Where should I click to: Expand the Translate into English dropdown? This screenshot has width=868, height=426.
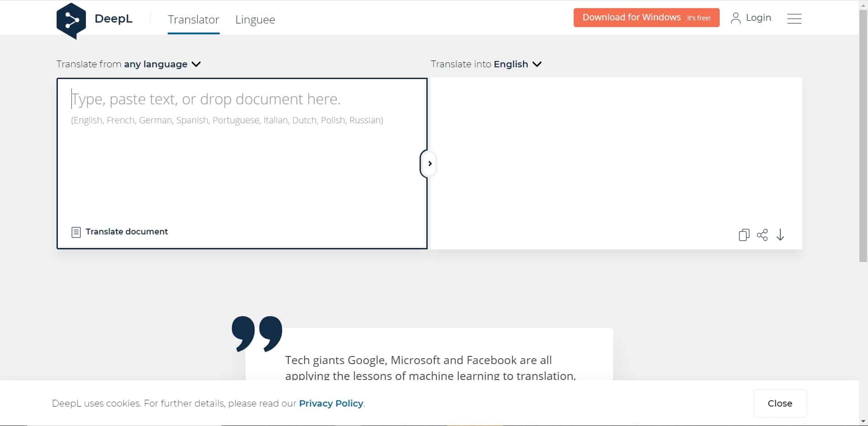coord(486,64)
